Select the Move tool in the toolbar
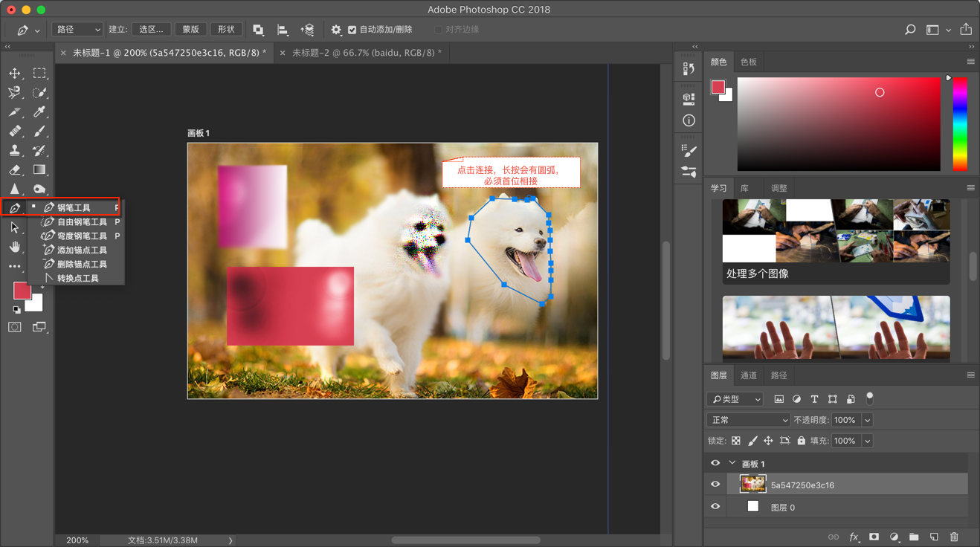Viewport: 980px width, 547px height. click(15, 74)
